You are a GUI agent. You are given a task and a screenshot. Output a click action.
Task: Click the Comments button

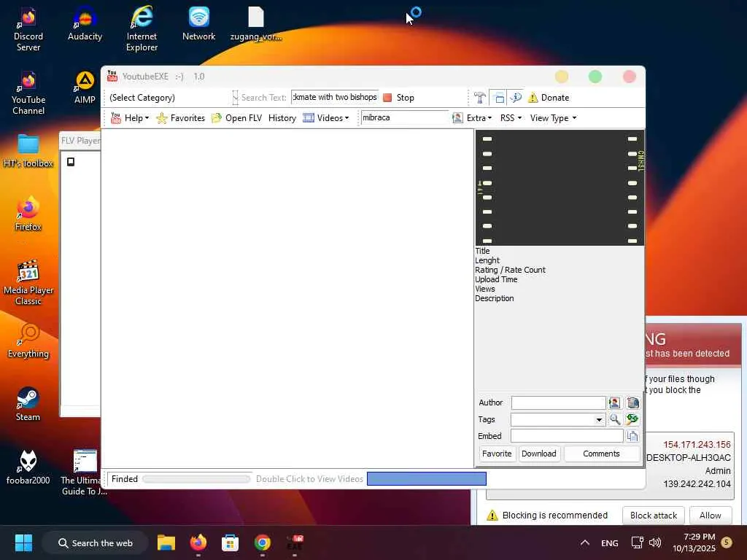[601, 454]
